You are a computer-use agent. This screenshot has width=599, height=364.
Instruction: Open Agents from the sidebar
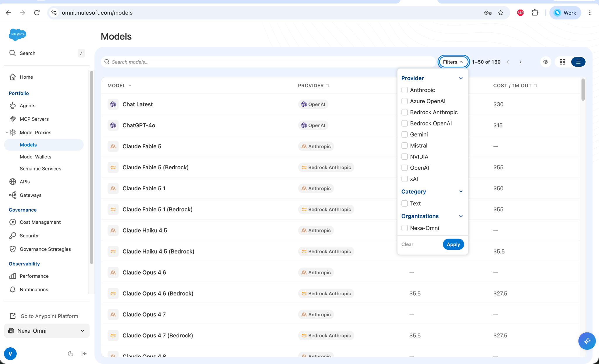(27, 106)
